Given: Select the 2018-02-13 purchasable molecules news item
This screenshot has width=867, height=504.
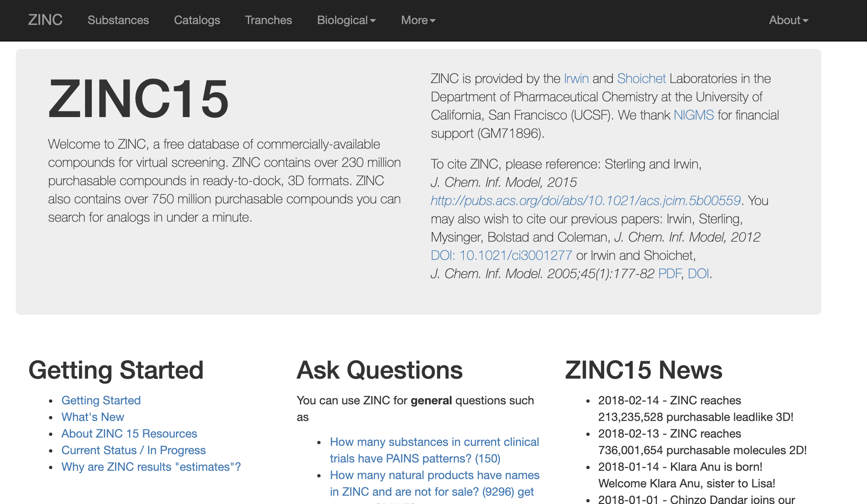Looking at the screenshot, I should point(702,442).
